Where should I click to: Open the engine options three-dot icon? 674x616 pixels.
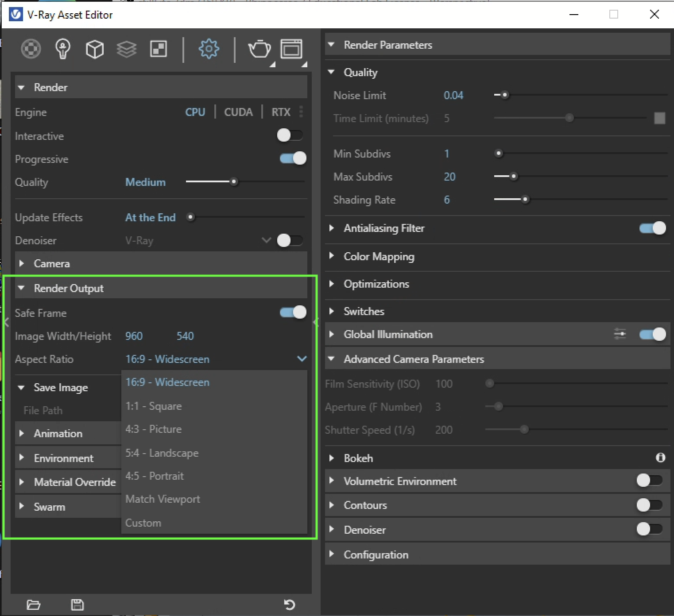301,112
